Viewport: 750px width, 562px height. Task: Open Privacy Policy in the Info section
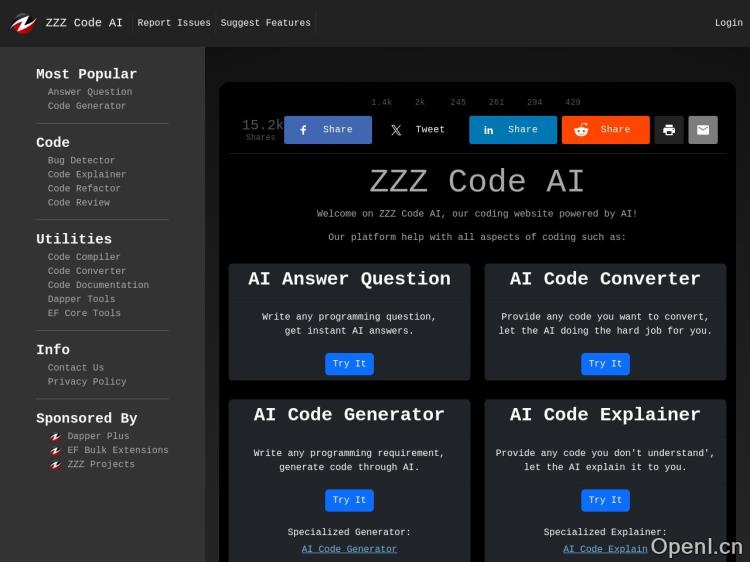(x=87, y=381)
